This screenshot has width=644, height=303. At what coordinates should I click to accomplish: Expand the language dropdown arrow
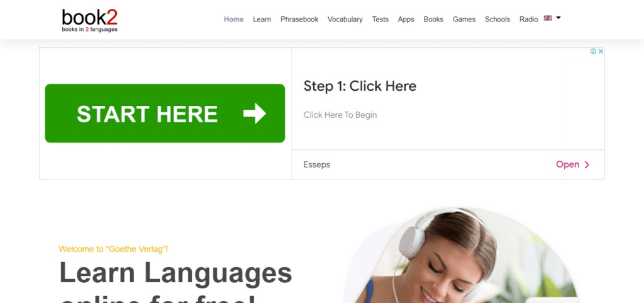coord(558,18)
